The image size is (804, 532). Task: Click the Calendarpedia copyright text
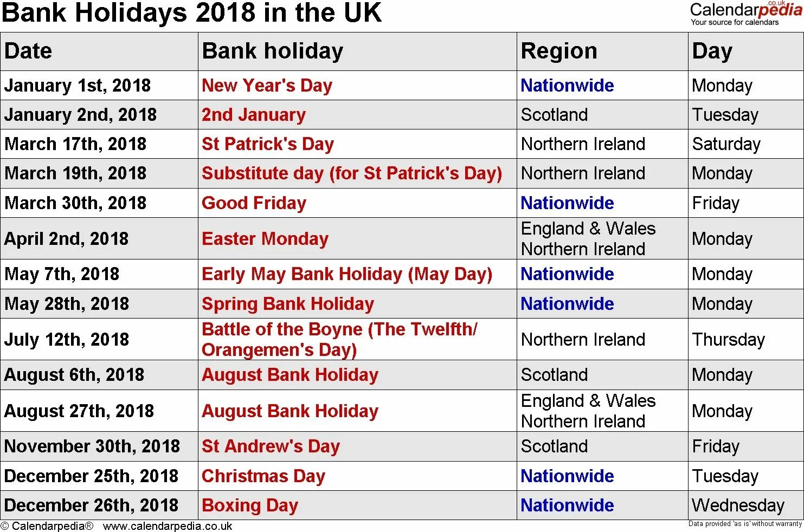(x=47, y=526)
